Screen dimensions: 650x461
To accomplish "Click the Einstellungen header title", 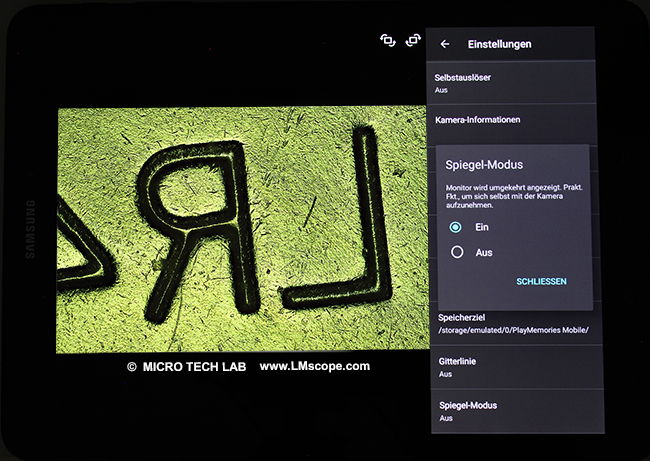I will (500, 44).
